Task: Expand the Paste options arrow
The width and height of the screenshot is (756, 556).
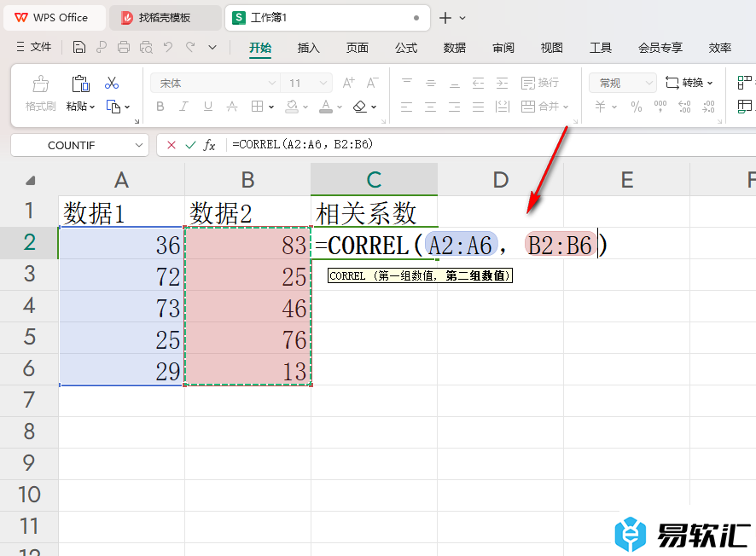Action: 92,107
